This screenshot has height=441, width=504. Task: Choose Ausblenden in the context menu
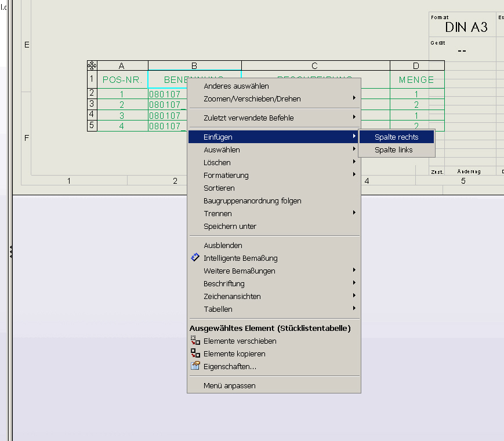pos(274,245)
